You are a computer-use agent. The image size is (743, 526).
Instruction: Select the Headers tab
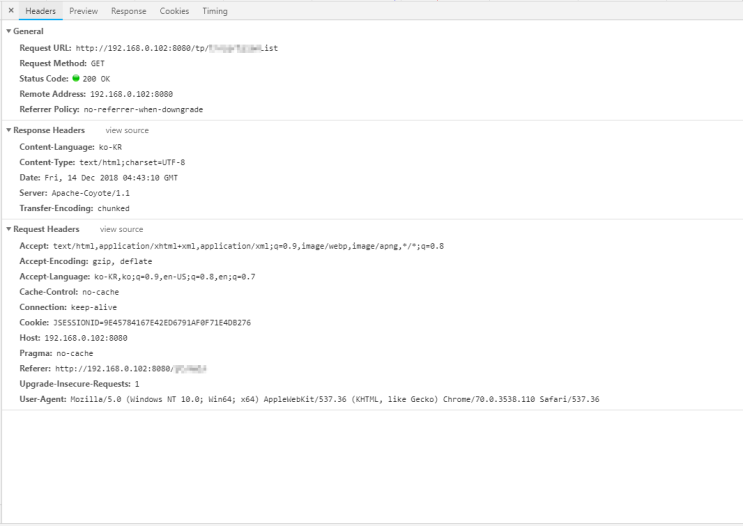coord(41,11)
